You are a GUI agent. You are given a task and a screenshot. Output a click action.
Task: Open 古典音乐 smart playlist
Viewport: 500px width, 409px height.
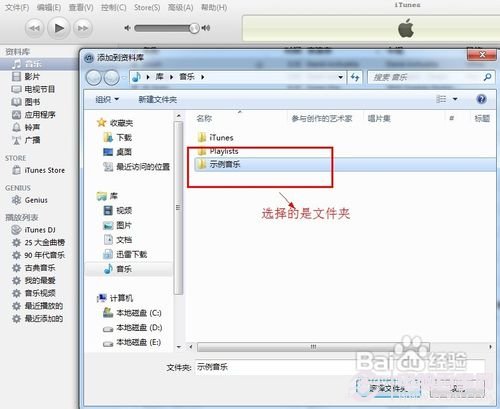[x=39, y=268]
